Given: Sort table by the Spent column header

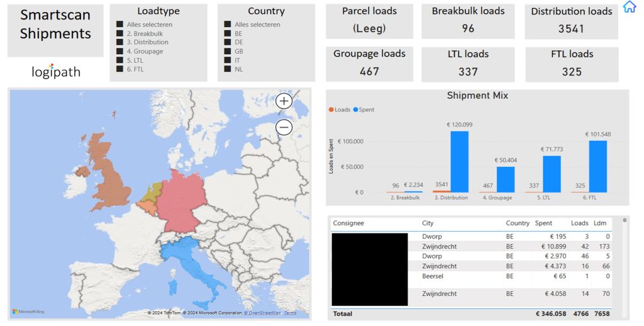Looking at the screenshot, I should pyautogui.click(x=543, y=223).
